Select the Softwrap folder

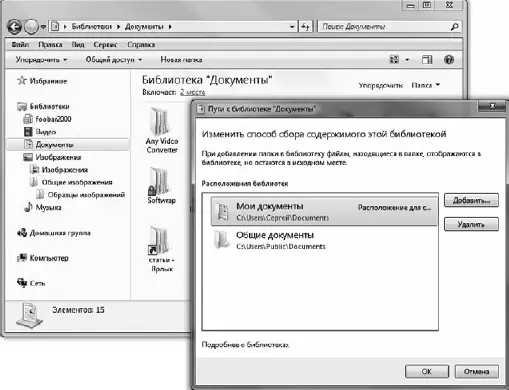[162, 185]
